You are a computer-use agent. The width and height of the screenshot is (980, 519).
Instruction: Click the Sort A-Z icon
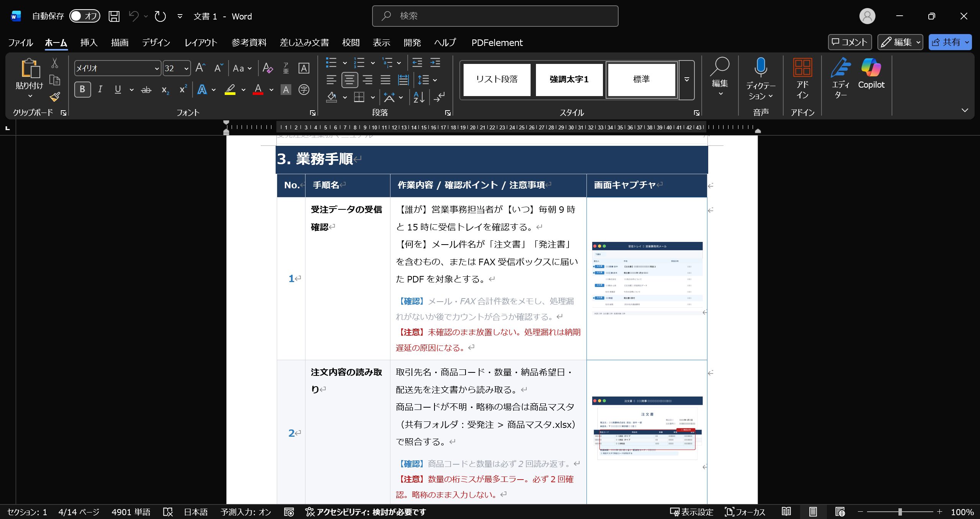click(419, 97)
